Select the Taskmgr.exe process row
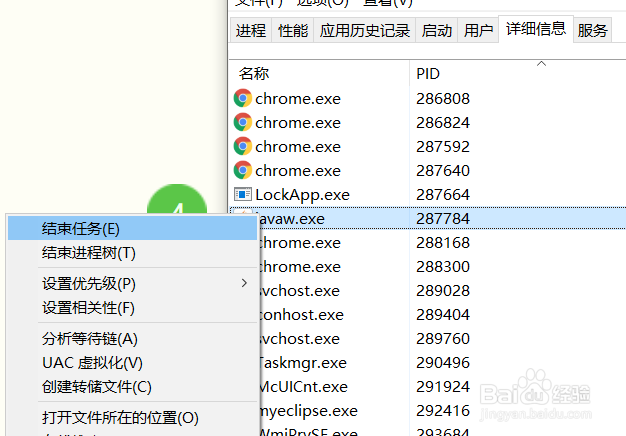 coord(442,363)
